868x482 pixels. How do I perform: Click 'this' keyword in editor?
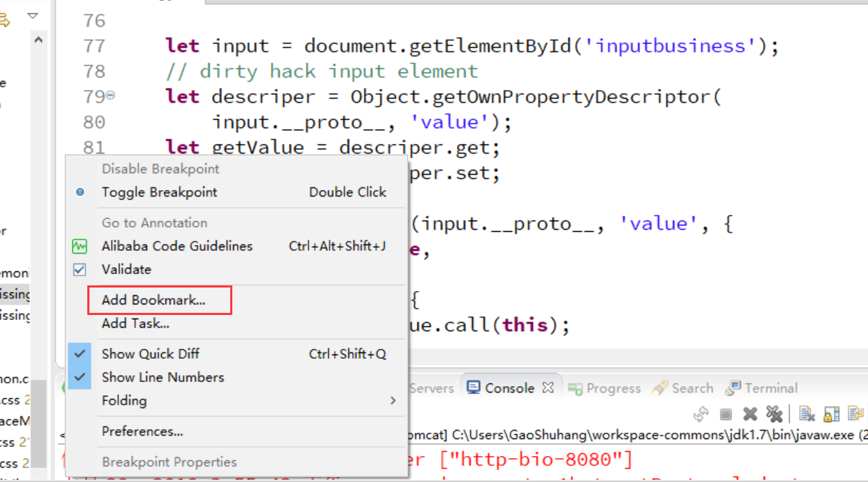coord(525,325)
